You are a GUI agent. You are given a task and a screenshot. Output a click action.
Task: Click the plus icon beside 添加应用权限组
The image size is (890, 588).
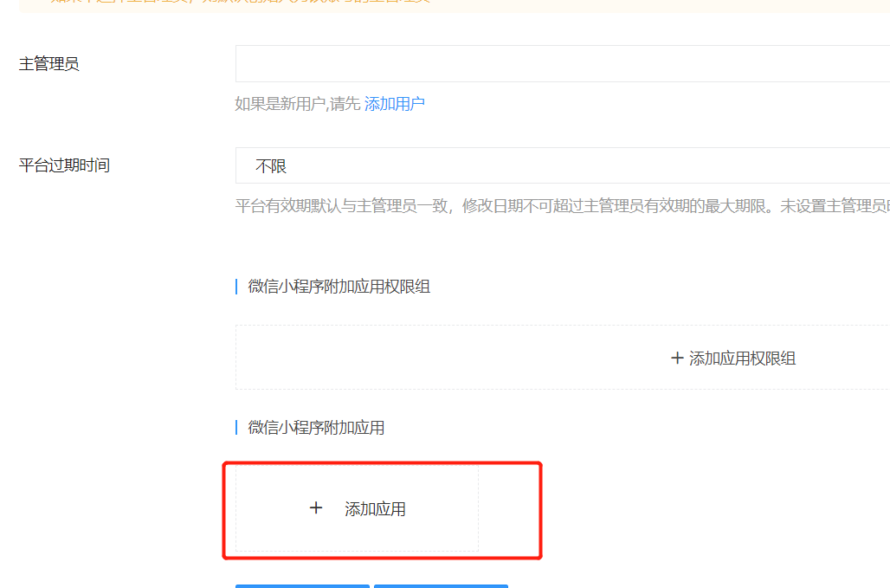coord(676,359)
